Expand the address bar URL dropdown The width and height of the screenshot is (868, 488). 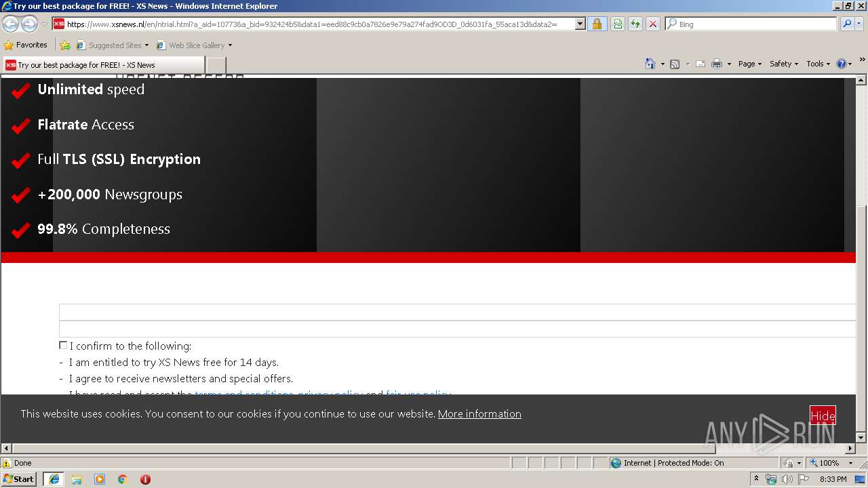click(x=580, y=24)
